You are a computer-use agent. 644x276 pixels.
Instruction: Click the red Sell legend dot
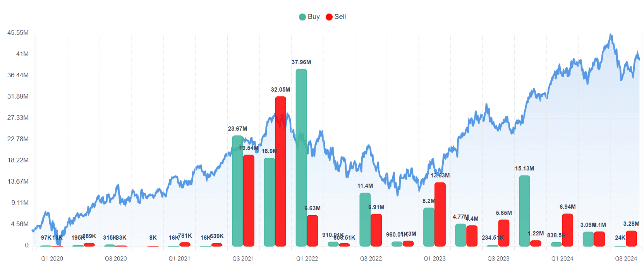(x=329, y=17)
